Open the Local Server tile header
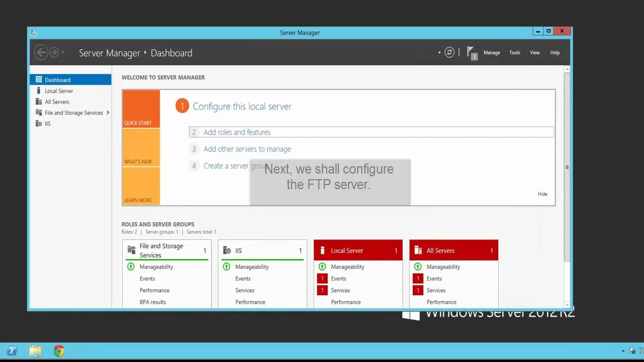Image resolution: width=644 pixels, height=362 pixels. coord(358,250)
